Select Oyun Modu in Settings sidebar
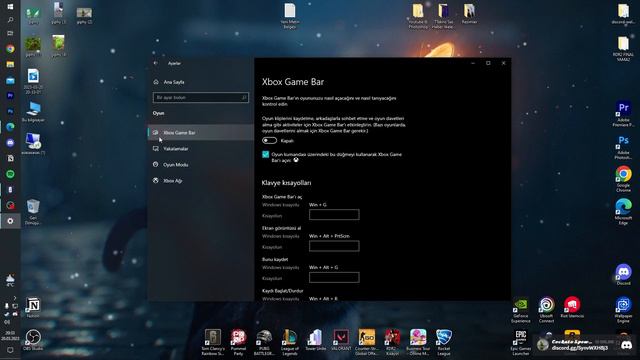Viewport: 640px width, 360px height. click(200, 164)
